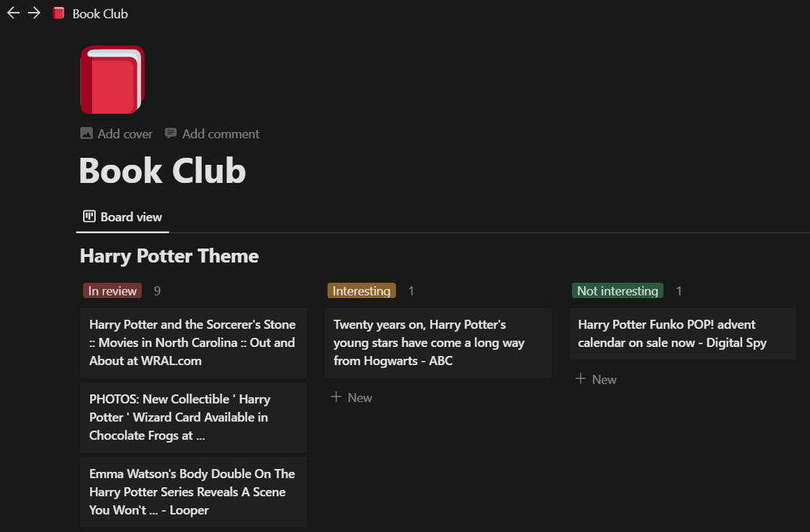Click the Add cover image icon
This screenshot has height=532, width=810.
tap(87, 134)
